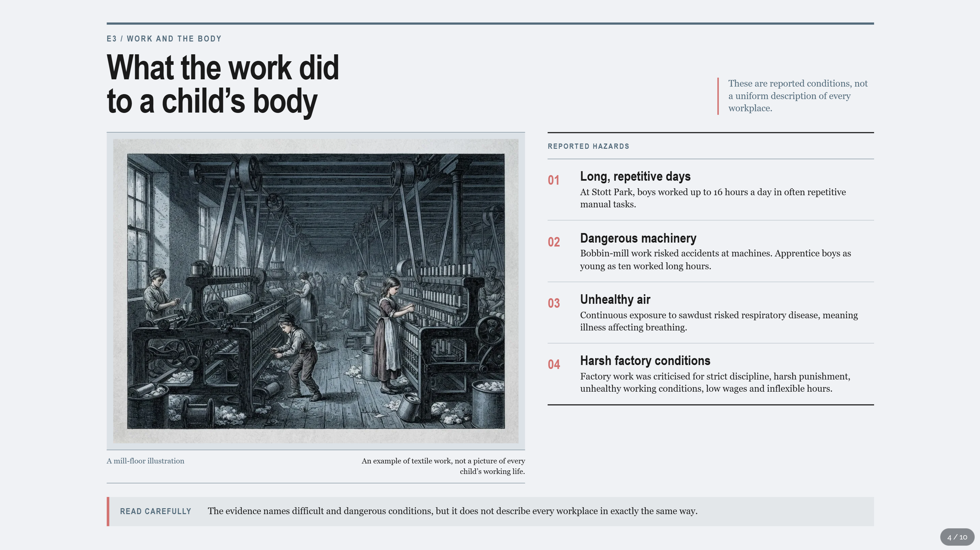Click the "Harsh factory conditions" hazard title
The width and height of the screenshot is (980, 550).
645,361
